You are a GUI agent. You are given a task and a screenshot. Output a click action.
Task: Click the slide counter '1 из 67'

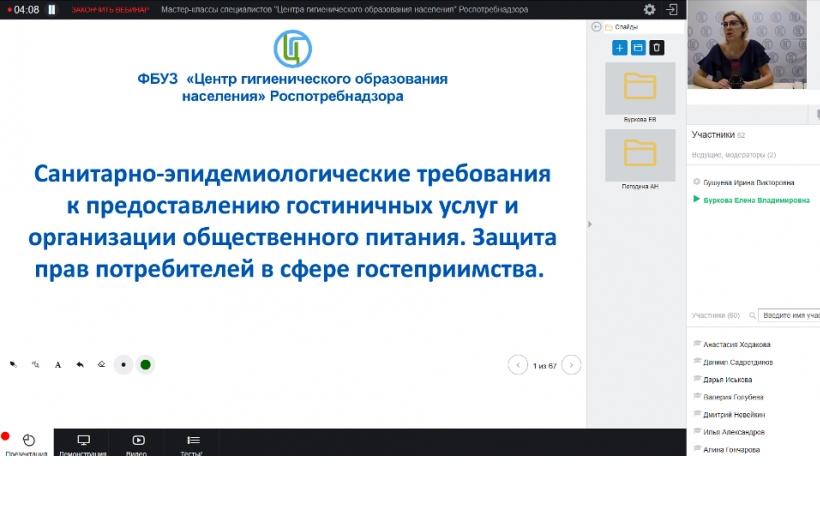point(544,366)
